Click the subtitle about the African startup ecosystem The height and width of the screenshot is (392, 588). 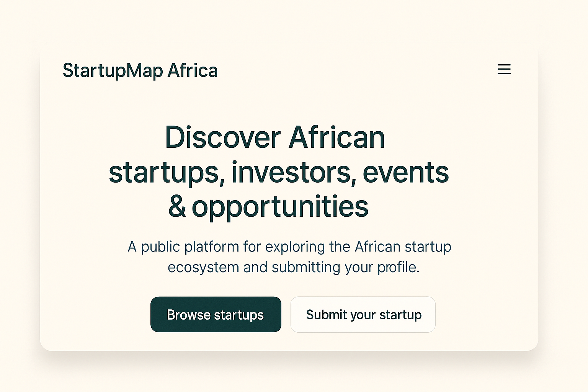[x=290, y=256]
